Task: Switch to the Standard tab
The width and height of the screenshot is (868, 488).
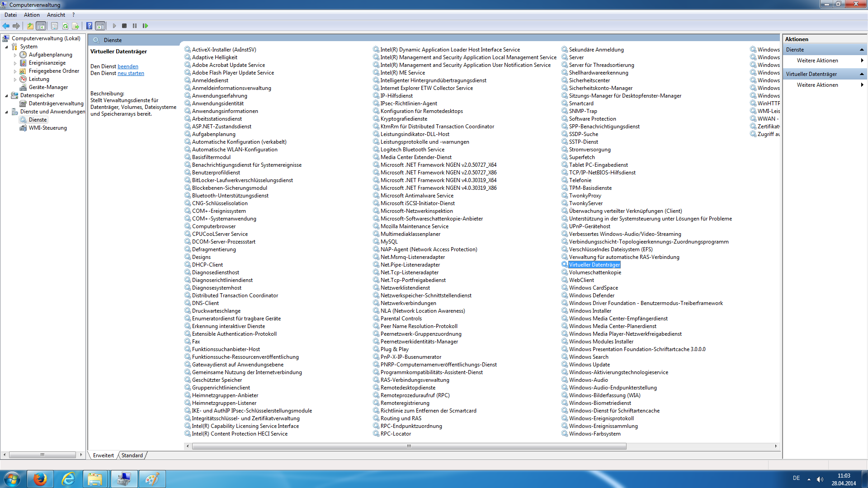Action: click(x=132, y=455)
